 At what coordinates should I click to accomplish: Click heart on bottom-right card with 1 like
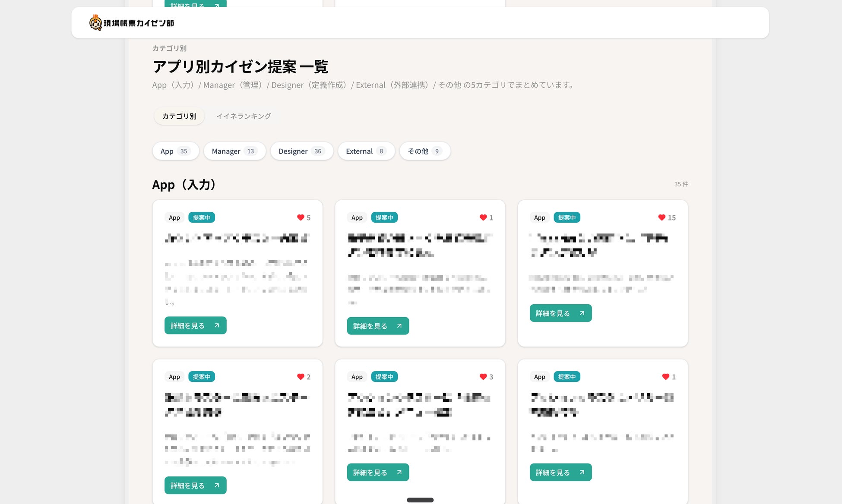tap(666, 377)
